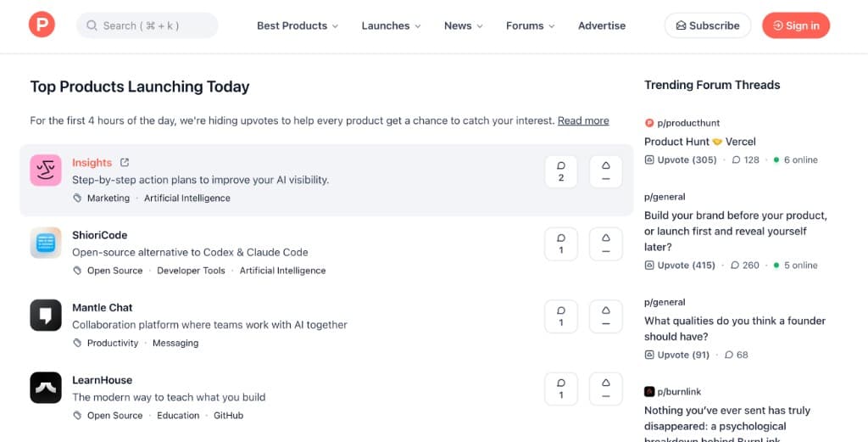Select the Developer Tools tag
This screenshot has width=868, height=442.
(191, 271)
